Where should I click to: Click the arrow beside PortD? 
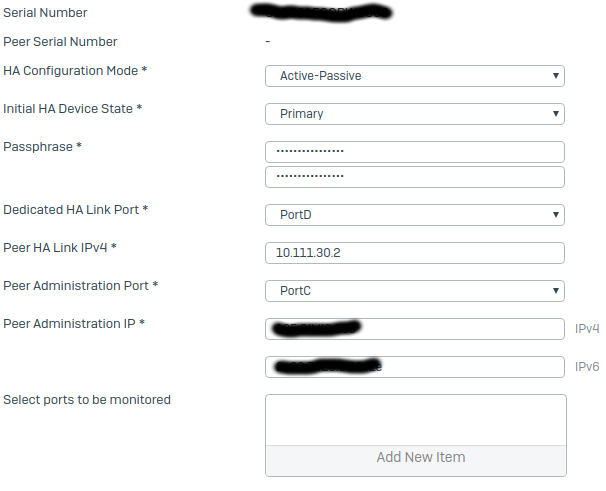tap(555, 215)
